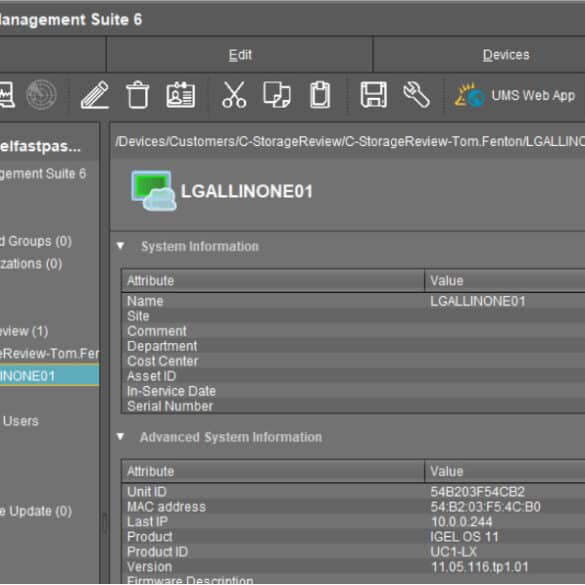585x585 pixels.
Task: Click the clipboard paste icon
Action: 320,95
